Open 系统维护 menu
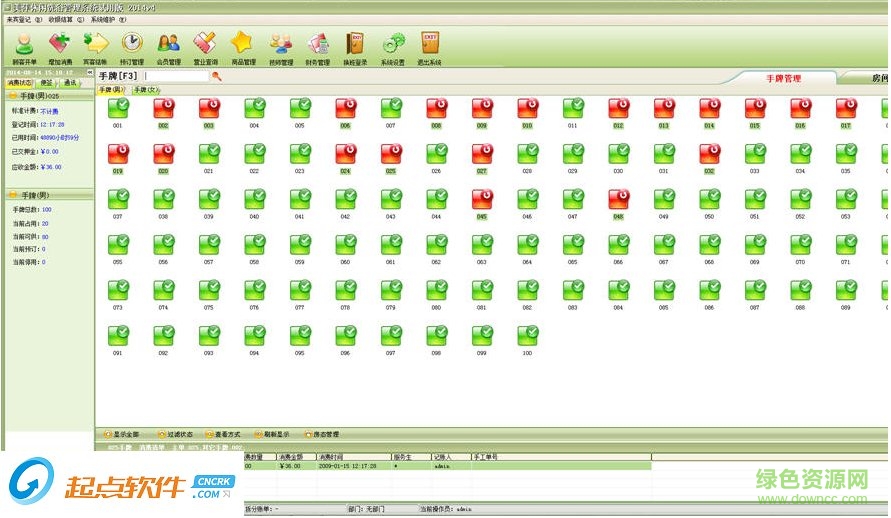Image resolution: width=891 pixels, height=518 pixels. click(108, 19)
